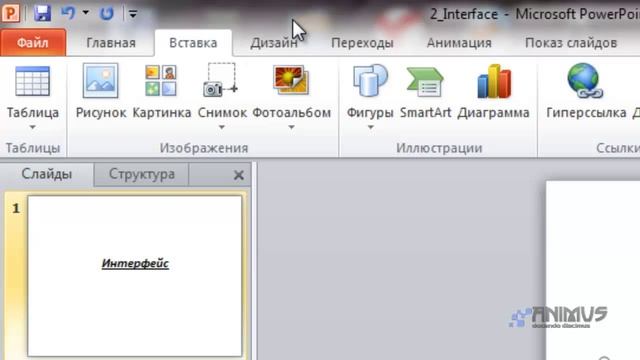Insert a SmartArt graphic

pyautogui.click(x=425, y=82)
